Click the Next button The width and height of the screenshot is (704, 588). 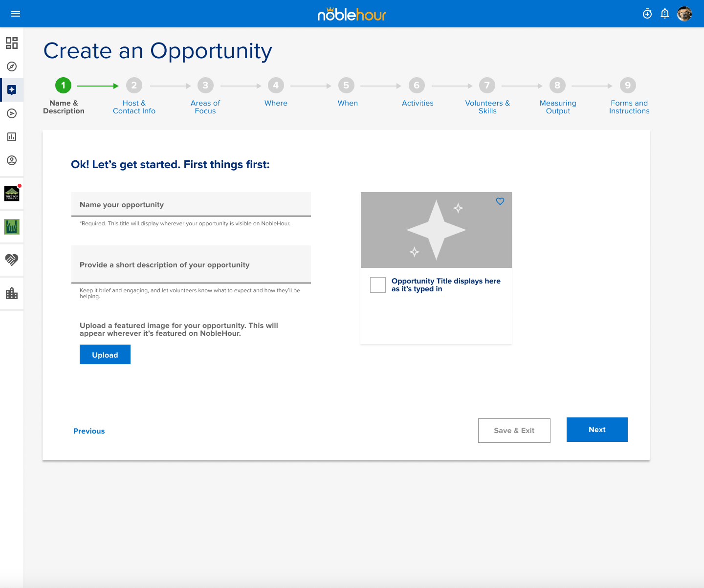597,430
